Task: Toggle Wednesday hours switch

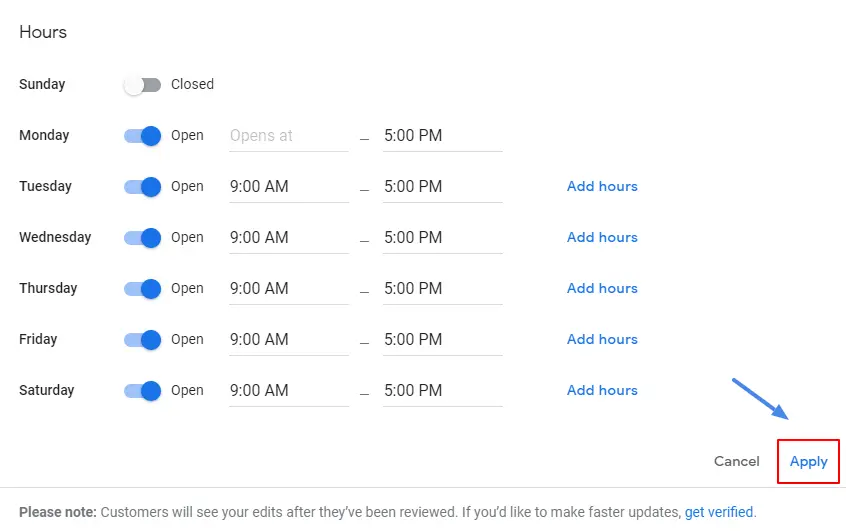Action: [x=142, y=238]
